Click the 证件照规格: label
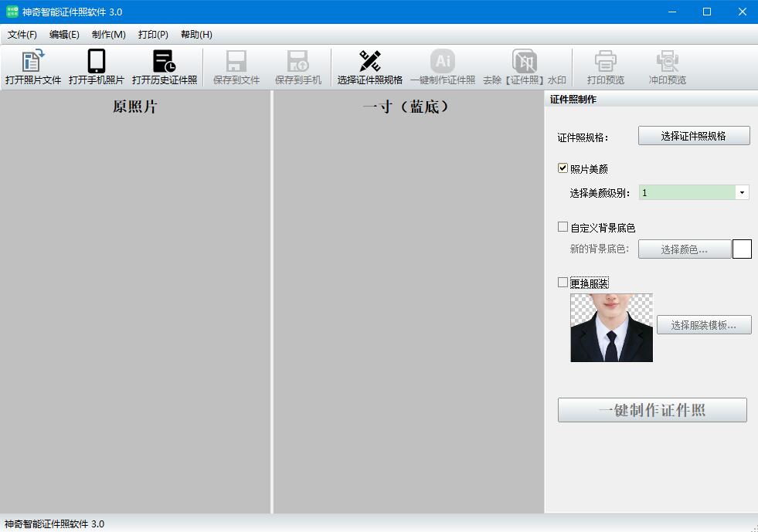This screenshot has width=758, height=532. click(x=583, y=137)
